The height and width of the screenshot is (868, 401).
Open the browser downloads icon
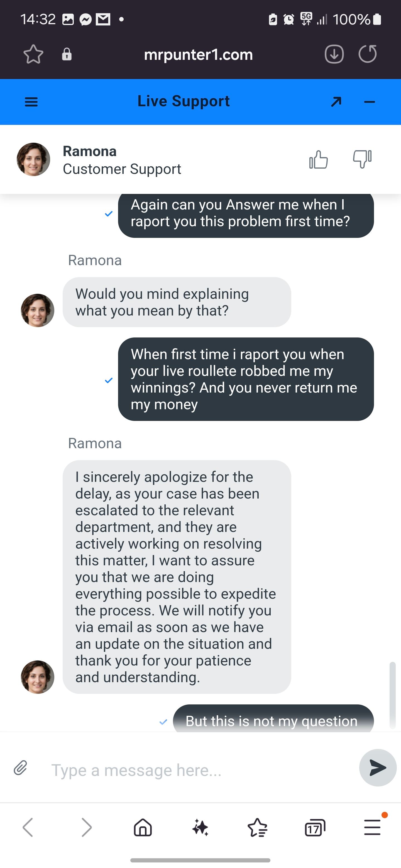(x=334, y=54)
